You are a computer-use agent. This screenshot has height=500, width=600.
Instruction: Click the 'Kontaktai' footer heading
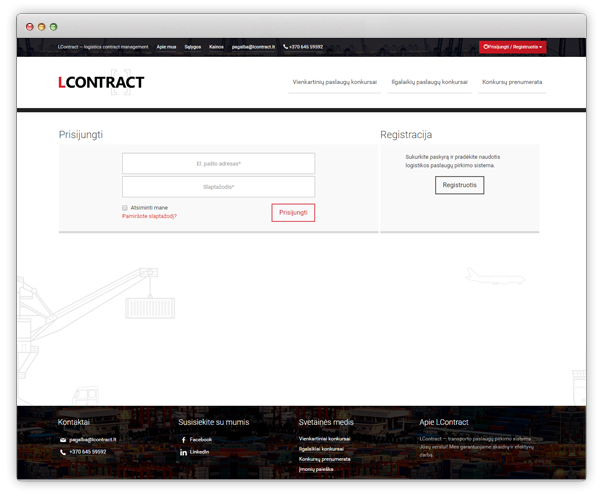pos(74,422)
